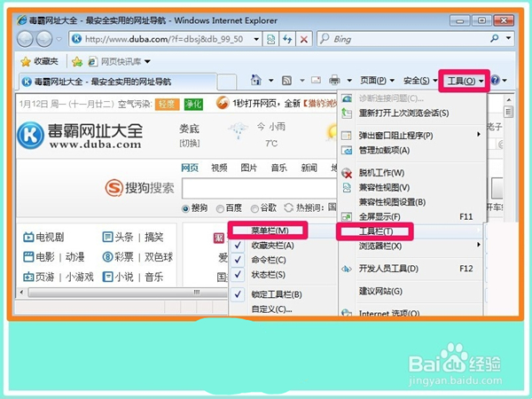Screen dimensions: 532x399
Task: Click the read mail icon
Action: [x=316, y=80]
